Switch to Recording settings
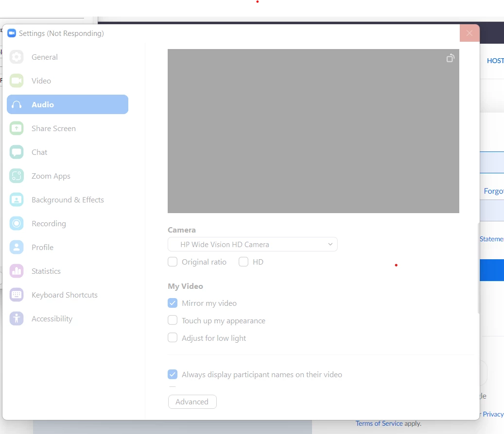The image size is (504, 434). point(68,223)
